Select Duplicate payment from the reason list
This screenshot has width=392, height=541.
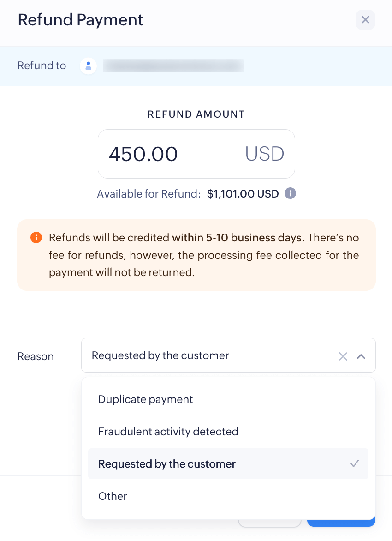[x=145, y=399]
